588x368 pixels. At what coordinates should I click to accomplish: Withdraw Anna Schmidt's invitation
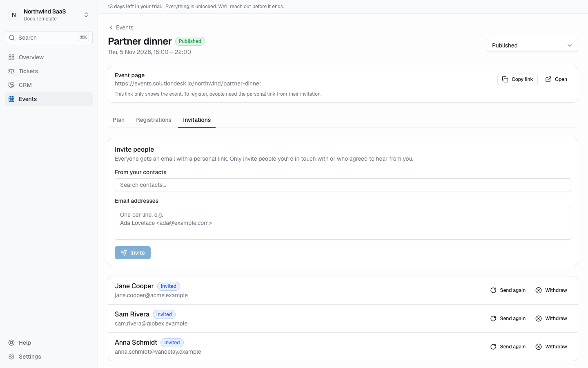pos(551,347)
